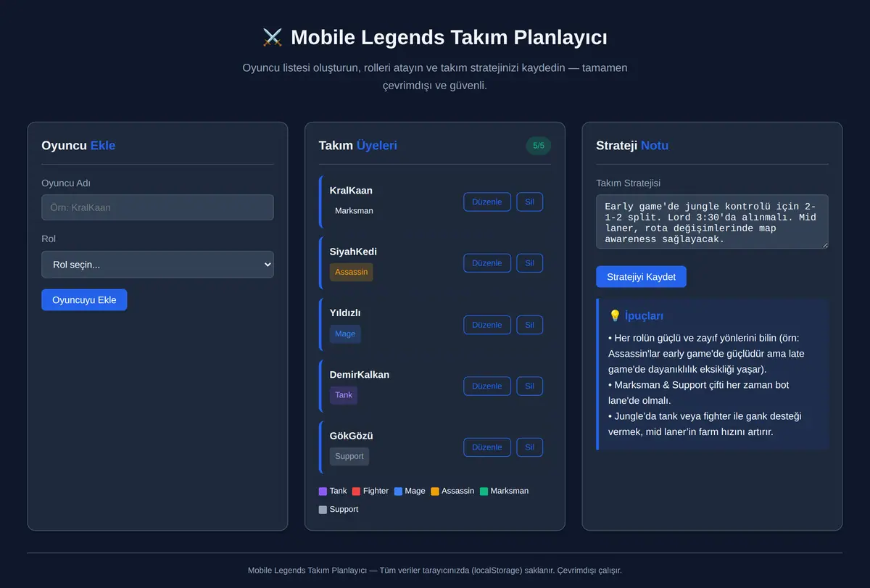Click the Rol field label
Image resolution: width=870 pixels, height=588 pixels.
[x=49, y=239]
